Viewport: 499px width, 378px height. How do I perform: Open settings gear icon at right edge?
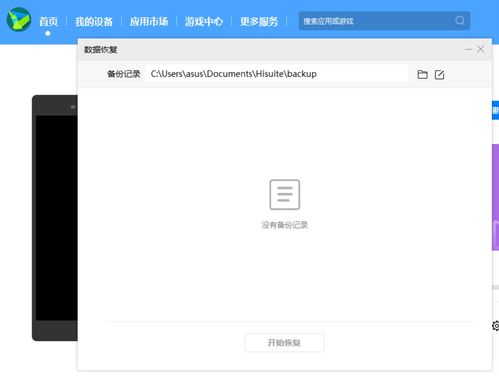coord(496,326)
